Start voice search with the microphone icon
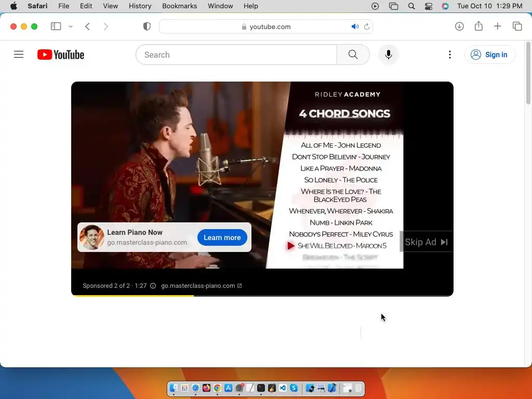This screenshot has height=399, width=532. 389,55
